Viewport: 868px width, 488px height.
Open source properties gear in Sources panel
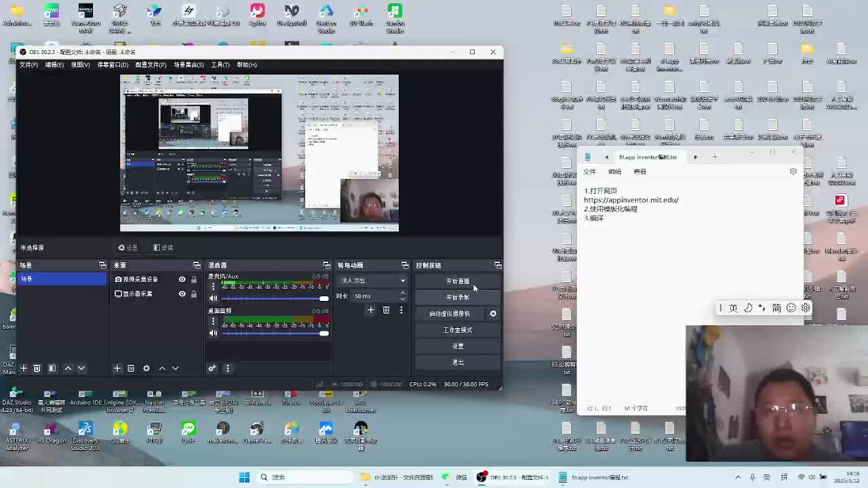(x=146, y=368)
